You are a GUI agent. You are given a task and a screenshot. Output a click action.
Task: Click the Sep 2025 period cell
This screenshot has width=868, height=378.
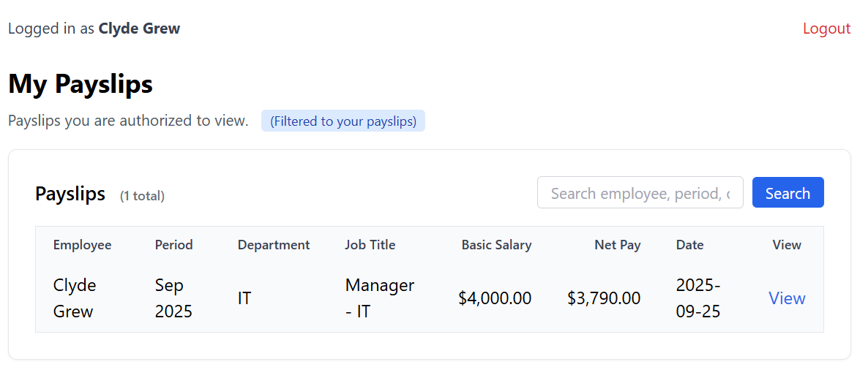coord(173,298)
